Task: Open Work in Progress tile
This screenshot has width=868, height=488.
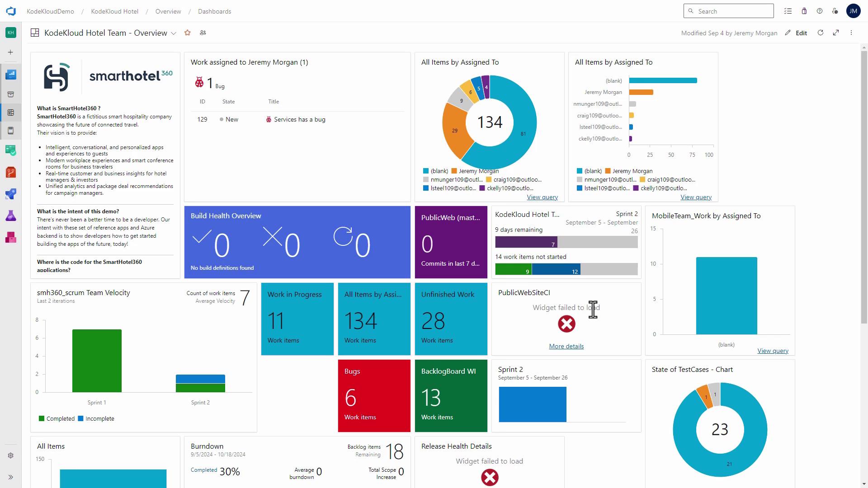Action: [x=297, y=319]
